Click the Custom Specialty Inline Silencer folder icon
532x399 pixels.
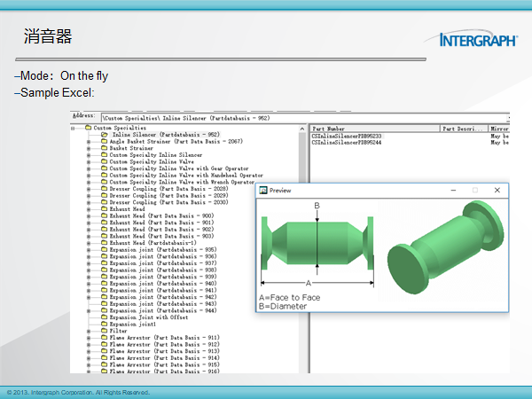pyautogui.click(x=104, y=154)
